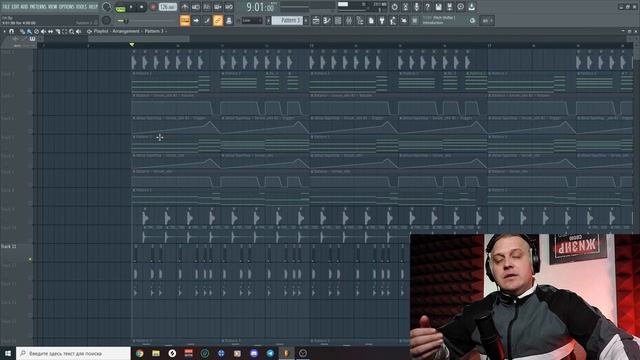The image size is (640, 360).
Task: Open the EDIT menu
Action: [x=16, y=7]
